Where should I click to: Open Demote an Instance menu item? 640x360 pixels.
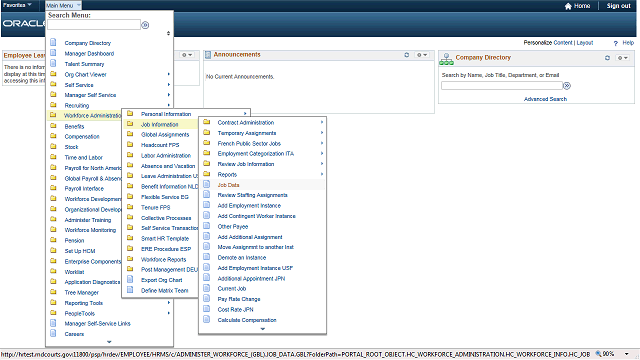[x=242, y=258]
